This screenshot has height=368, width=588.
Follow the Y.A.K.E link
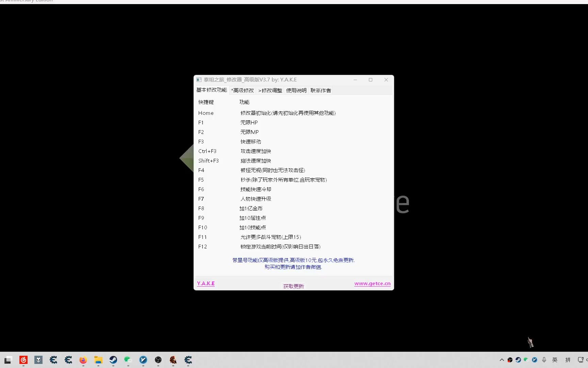[x=206, y=283]
